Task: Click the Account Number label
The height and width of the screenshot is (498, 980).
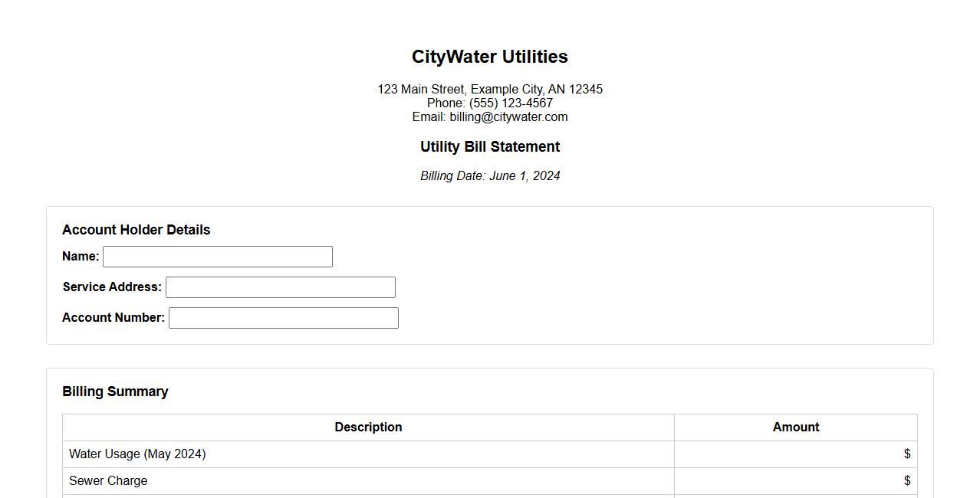Action: click(x=113, y=318)
